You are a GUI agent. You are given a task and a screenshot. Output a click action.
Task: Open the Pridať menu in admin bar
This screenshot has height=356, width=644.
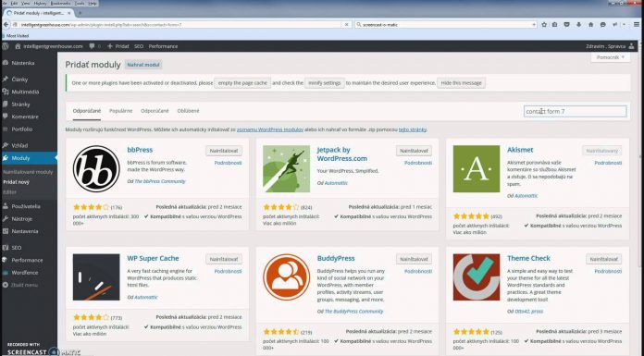point(118,46)
